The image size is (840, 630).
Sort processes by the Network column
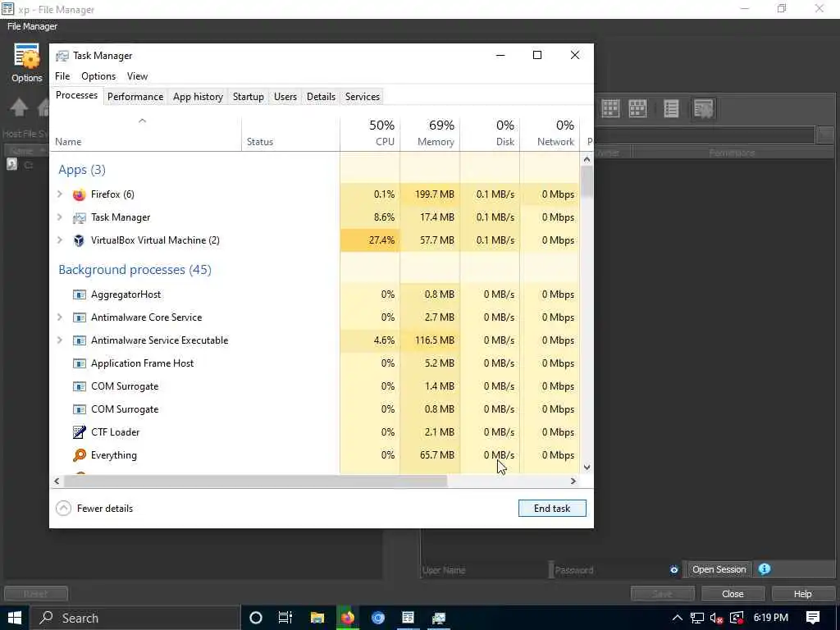pyautogui.click(x=550, y=134)
